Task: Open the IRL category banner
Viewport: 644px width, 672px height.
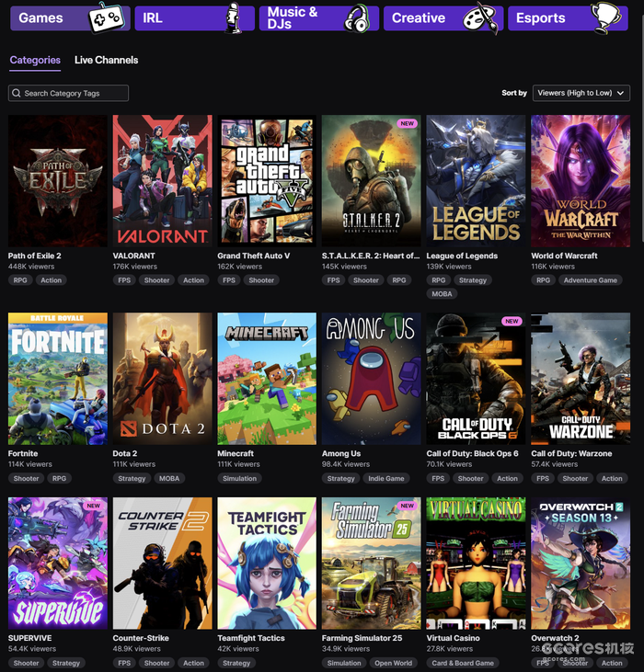Action: coord(194,18)
